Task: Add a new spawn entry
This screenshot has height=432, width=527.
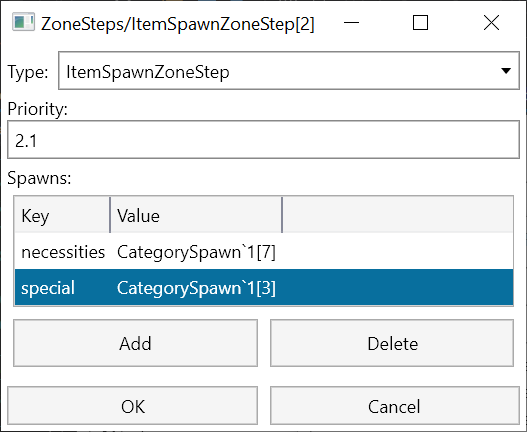Action: (135, 343)
